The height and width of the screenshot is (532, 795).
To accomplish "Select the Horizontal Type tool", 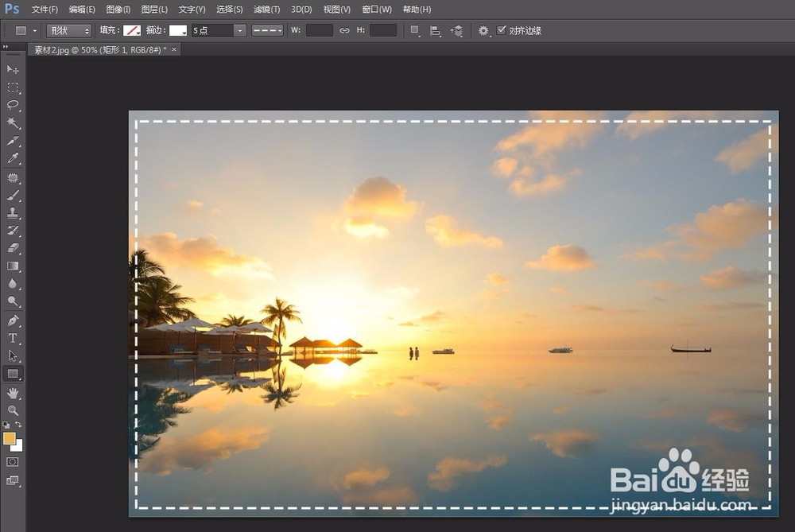I will tap(13, 338).
